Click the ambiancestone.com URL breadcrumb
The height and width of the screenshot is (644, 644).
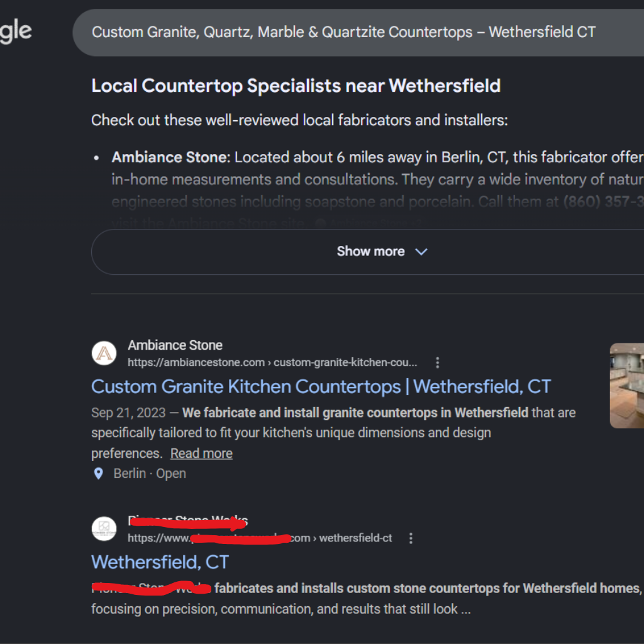coord(272,363)
